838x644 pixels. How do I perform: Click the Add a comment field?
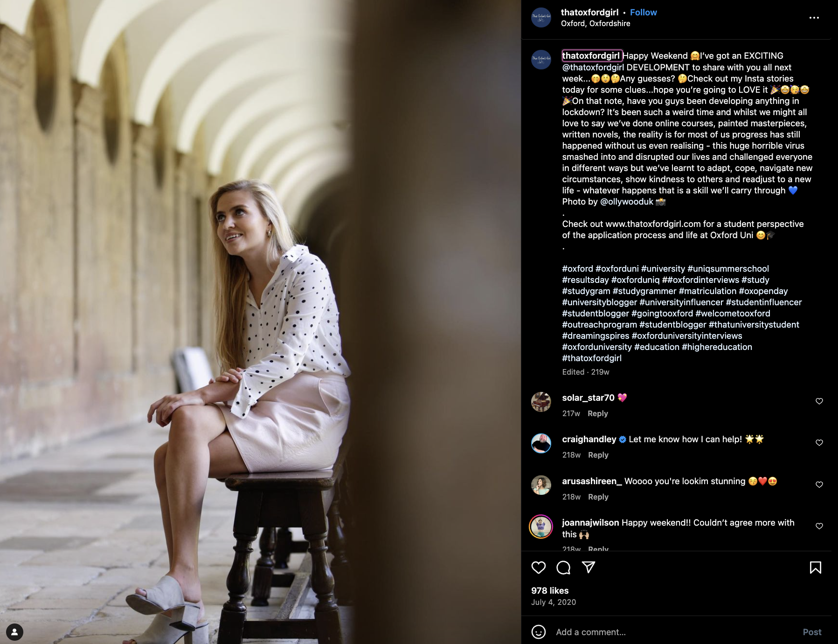click(x=672, y=632)
